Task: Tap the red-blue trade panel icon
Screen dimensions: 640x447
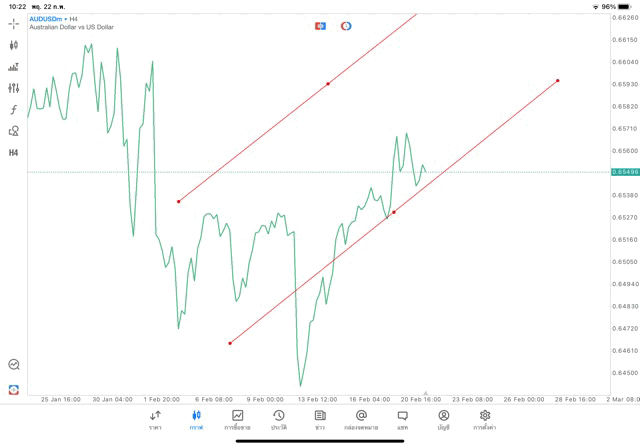Action: [x=320, y=25]
